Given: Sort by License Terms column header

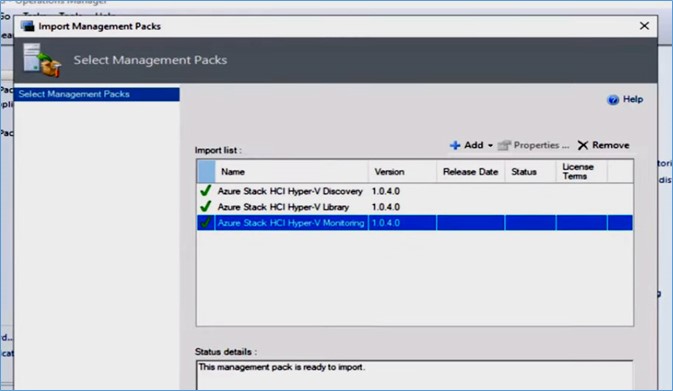Looking at the screenshot, I should tap(582, 172).
